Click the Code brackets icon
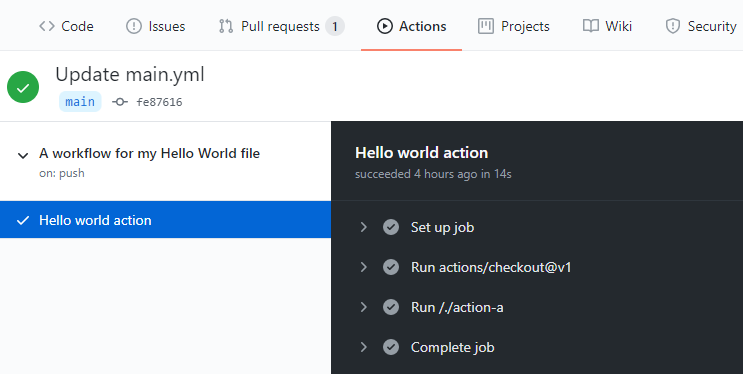This screenshot has width=743, height=374. pyautogui.click(x=47, y=26)
